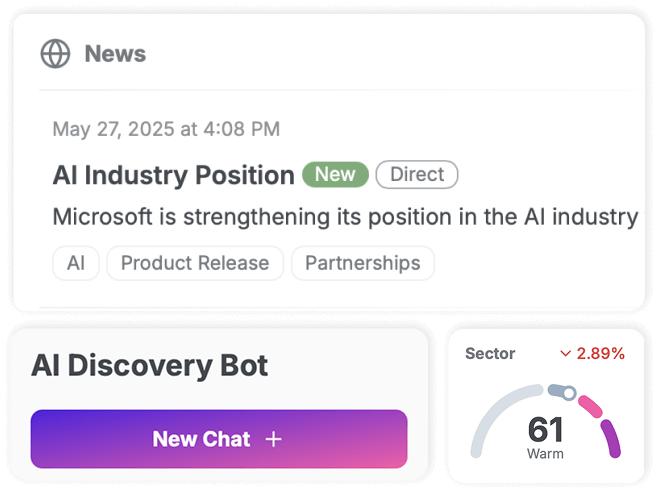Open the AI Industry Position article
This screenshot has height=493, width=659.
coord(174,175)
